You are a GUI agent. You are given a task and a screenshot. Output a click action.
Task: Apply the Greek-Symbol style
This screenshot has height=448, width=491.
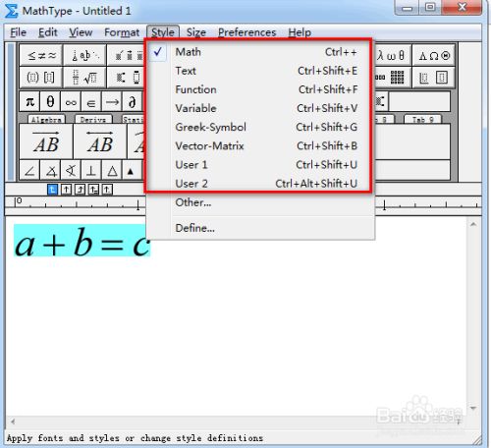259,127
